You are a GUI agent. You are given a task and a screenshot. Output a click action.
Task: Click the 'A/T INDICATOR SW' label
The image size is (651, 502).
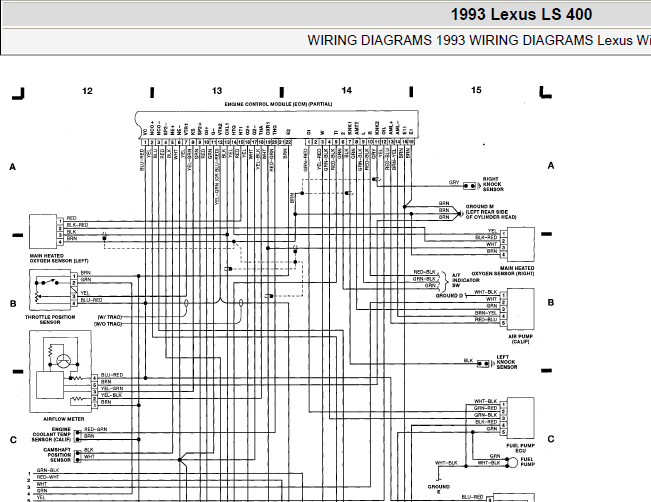(465, 280)
